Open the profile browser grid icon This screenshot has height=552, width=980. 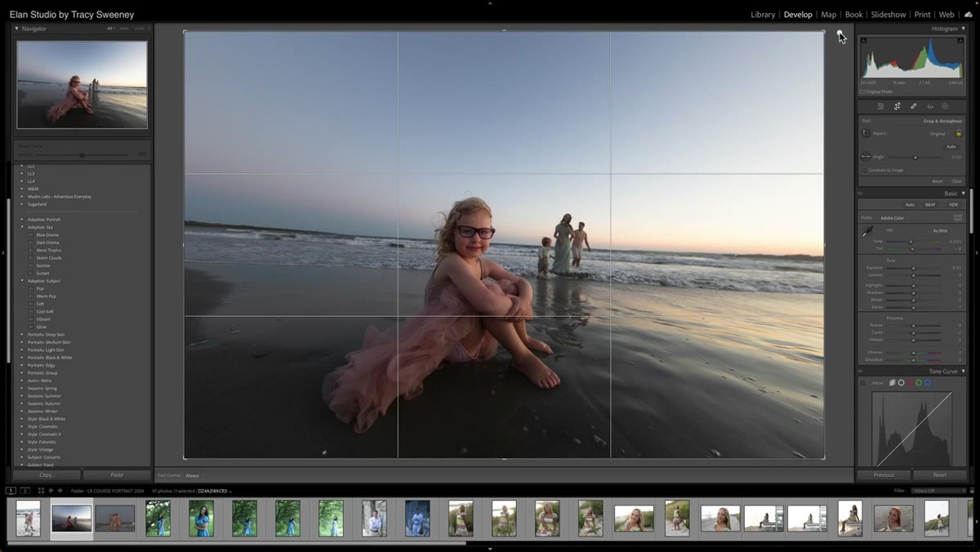click(x=958, y=218)
